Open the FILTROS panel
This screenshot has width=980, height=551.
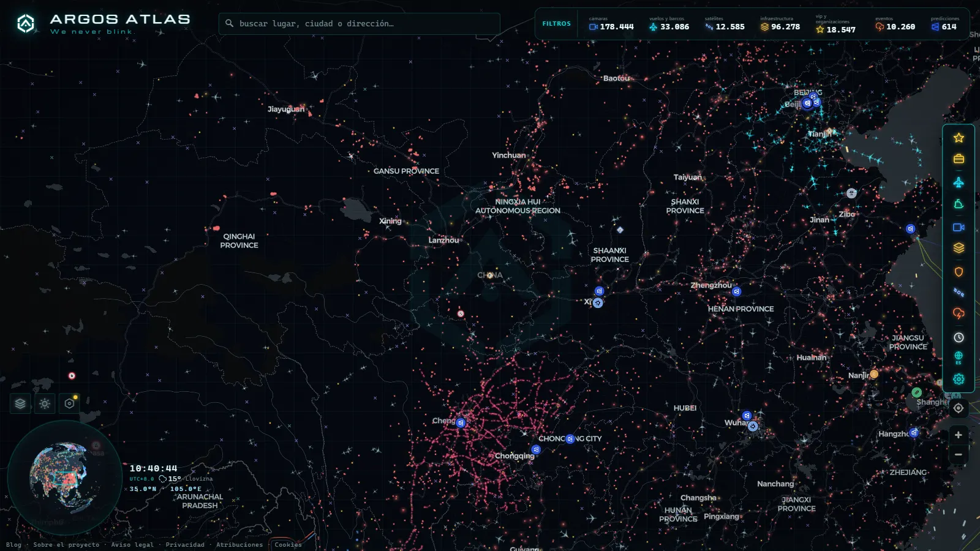pos(556,24)
